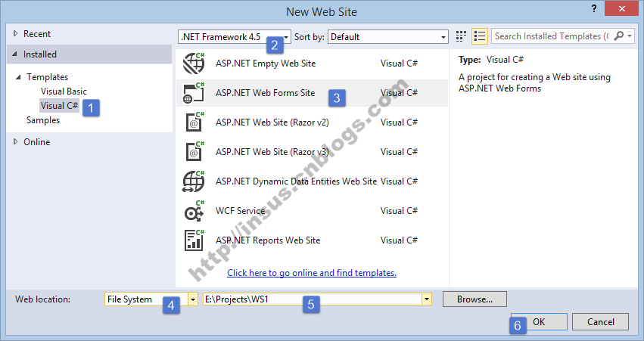Image resolution: width=644 pixels, height=341 pixels.
Task: Click Visual C# language in Reports Web Site row
Action: click(x=399, y=240)
